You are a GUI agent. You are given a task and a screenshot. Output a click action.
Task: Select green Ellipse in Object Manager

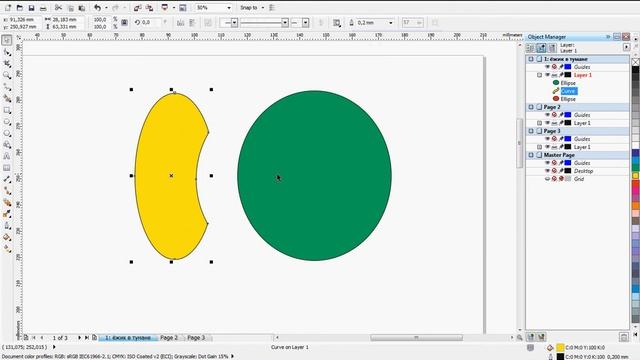click(x=568, y=83)
